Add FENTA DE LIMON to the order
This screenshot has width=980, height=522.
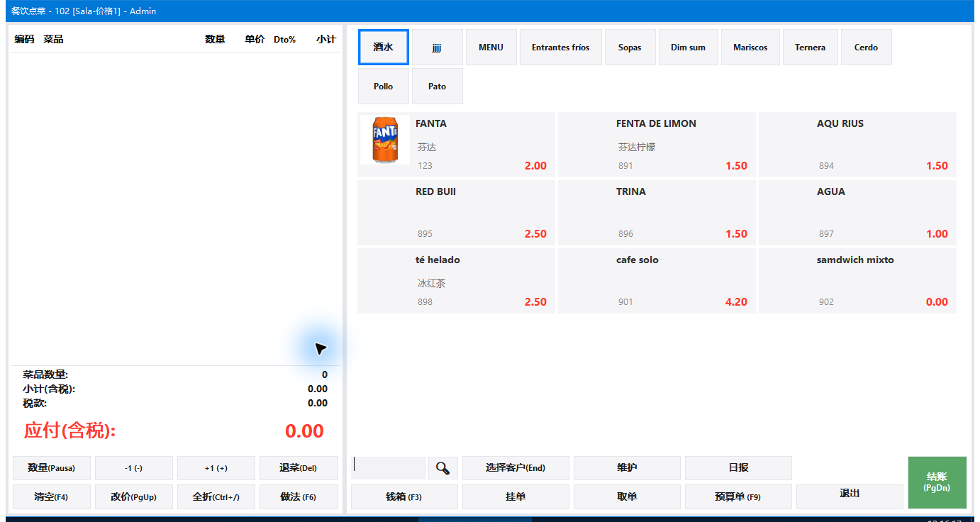click(657, 145)
